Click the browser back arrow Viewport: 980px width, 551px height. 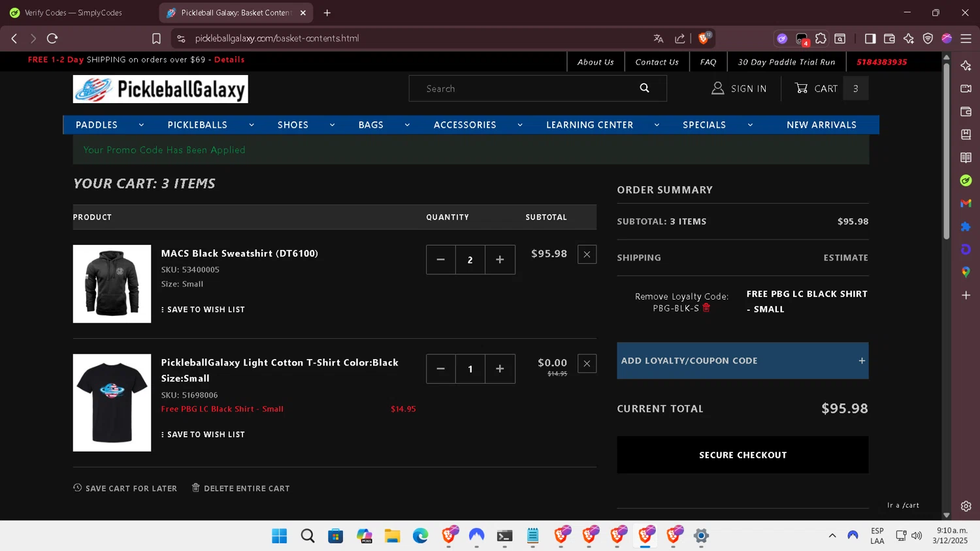click(x=14, y=39)
